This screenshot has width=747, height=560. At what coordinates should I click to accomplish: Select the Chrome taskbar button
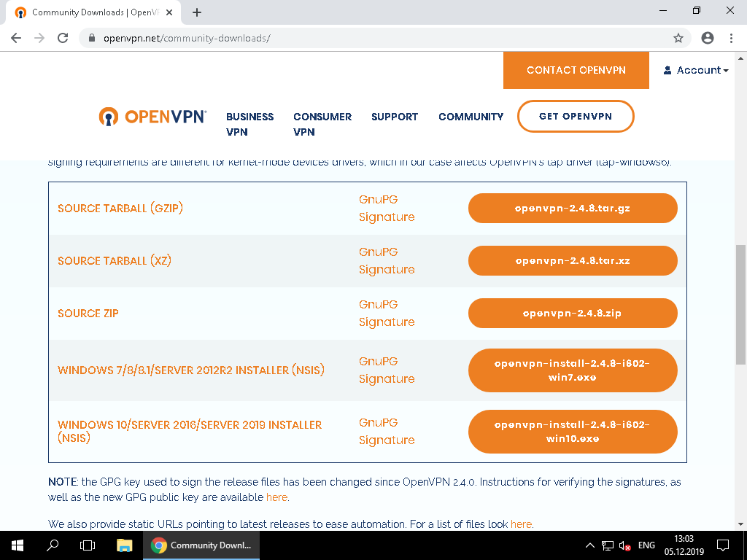(x=201, y=545)
